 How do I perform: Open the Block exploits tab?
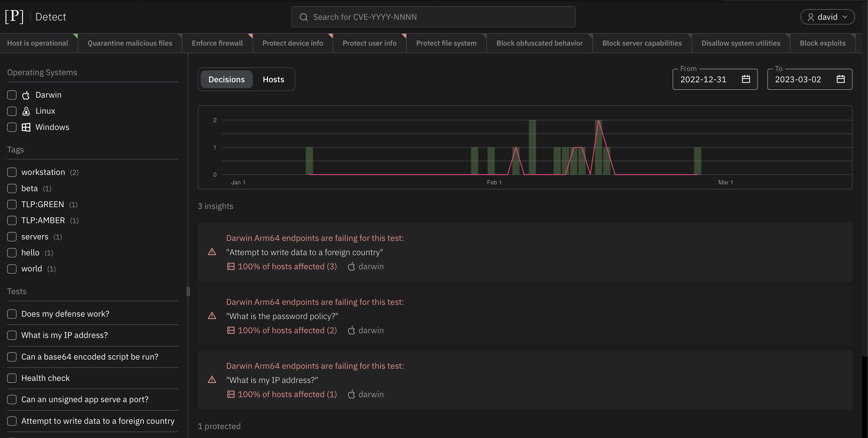(822, 43)
